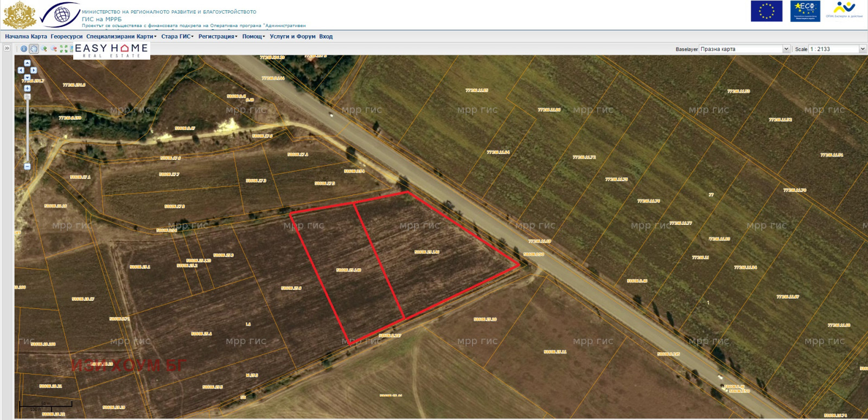Open the Scale dropdown
Image resolution: width=868 pixels, height=420 pixels.
coord(862,49)
